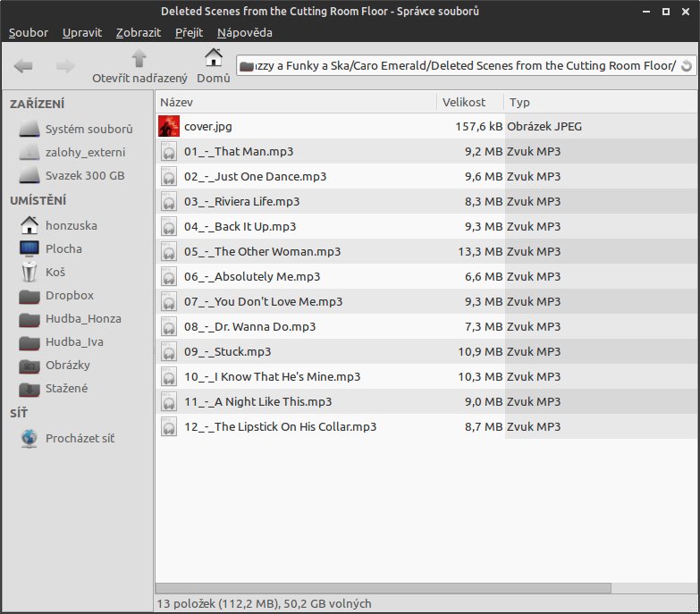The height and width of the screenshot is (614, 700).
Task: Select file name 08_-_Dr. Wanna Do.mp3
Action: (x=250, y=326)
